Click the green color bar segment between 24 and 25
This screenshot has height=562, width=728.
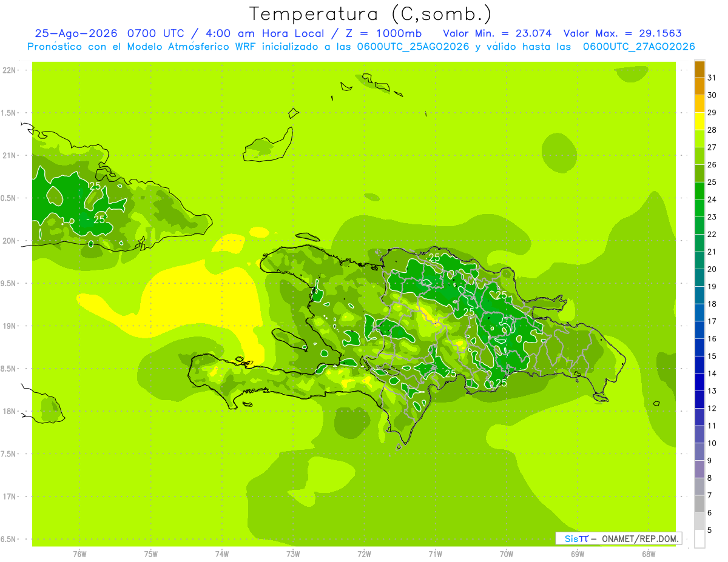(x=699, y=191)
